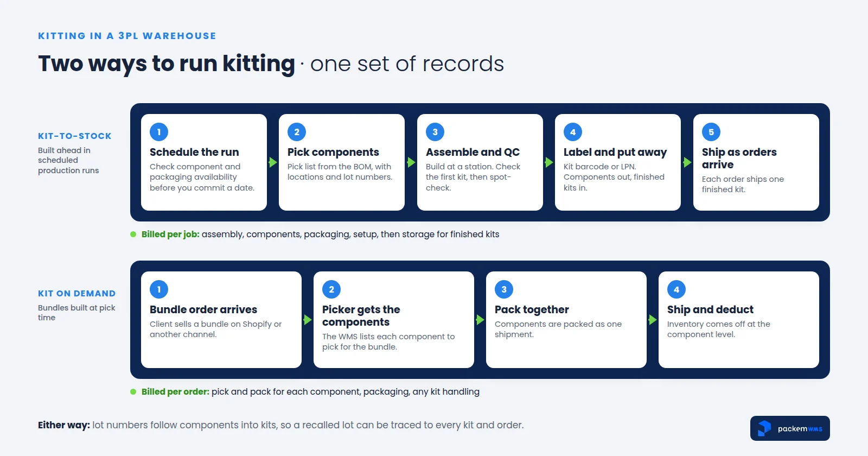Select the "Assemble and QC" card title
868x456 pixels.
tap(473, 152)
